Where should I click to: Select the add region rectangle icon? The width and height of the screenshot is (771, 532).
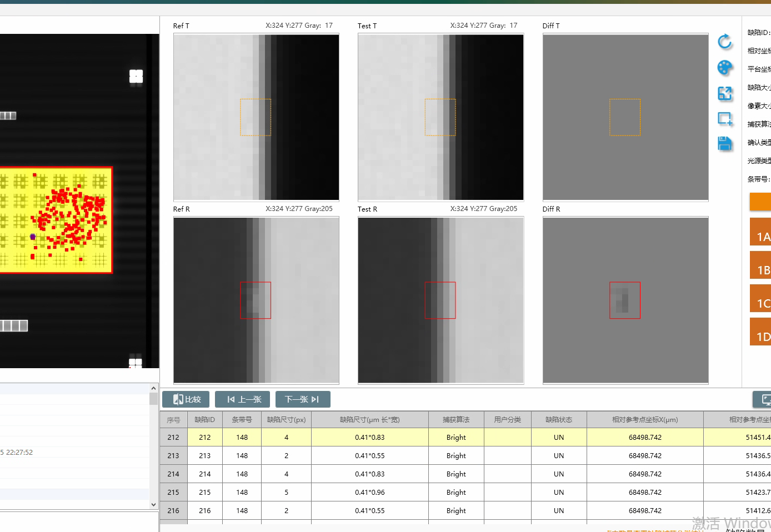tap(724, 119)
